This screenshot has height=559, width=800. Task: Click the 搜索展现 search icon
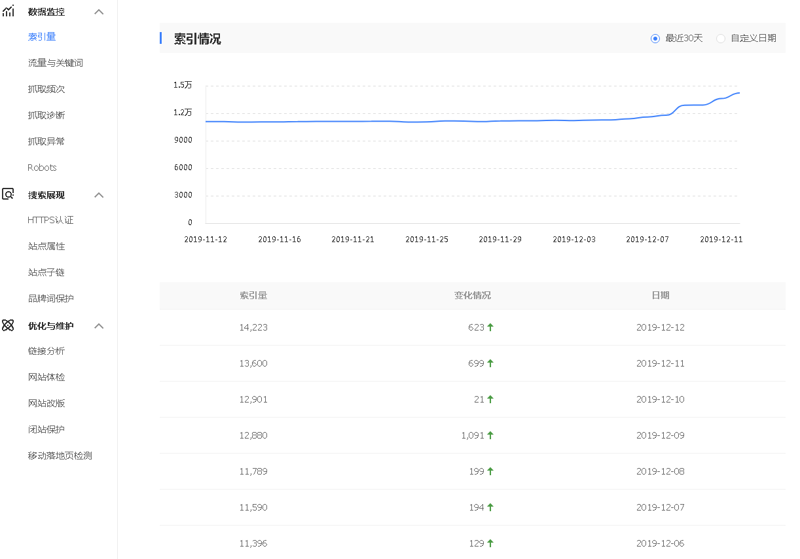(x=8, y=194)
